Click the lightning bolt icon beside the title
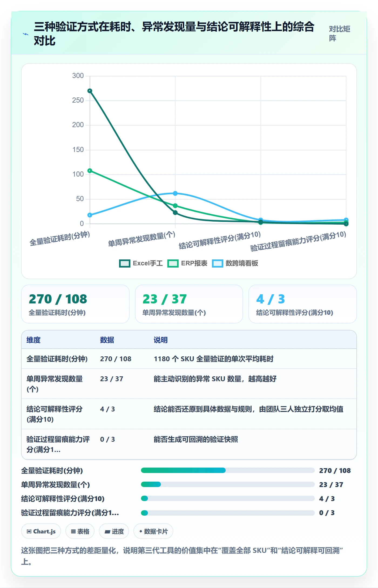Screen dimensions: 378x588 pos(26,34)
